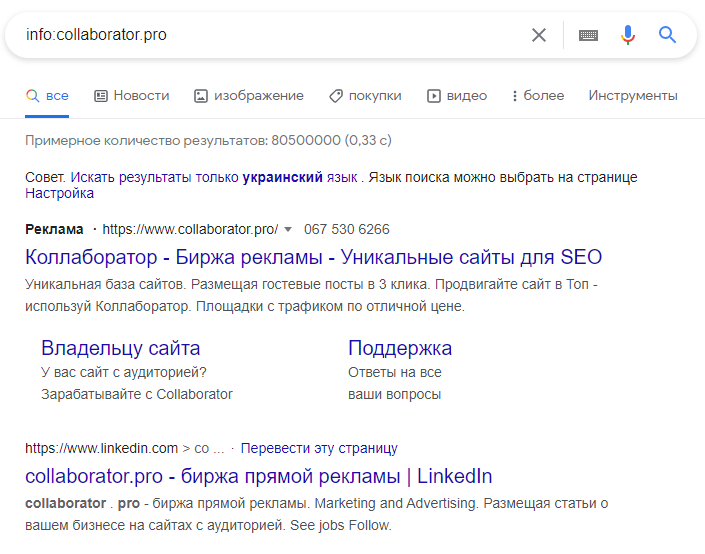Start voice search with microphone icon

(628, 35)
